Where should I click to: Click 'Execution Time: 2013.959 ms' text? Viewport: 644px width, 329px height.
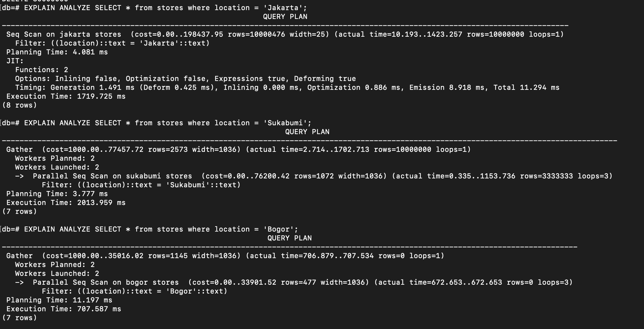66,203
